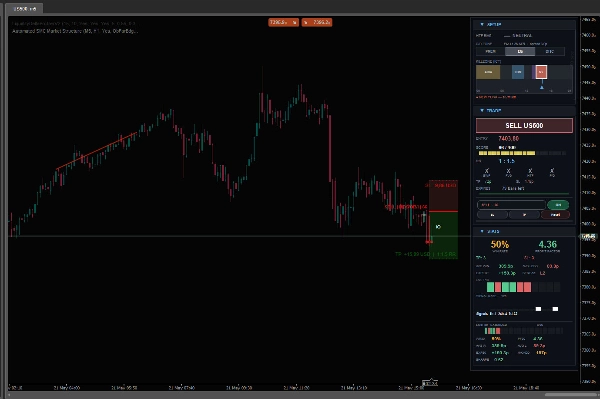Click the current price tag on price axis
Viewport: 600px width, 399px height.
pyautogui.click(x=589, y=237)
